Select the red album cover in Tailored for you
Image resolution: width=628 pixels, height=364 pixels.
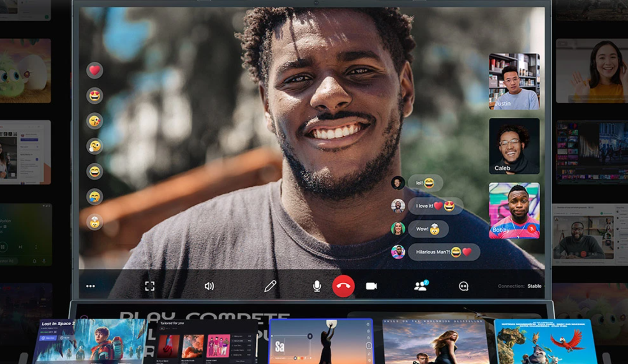169,346
